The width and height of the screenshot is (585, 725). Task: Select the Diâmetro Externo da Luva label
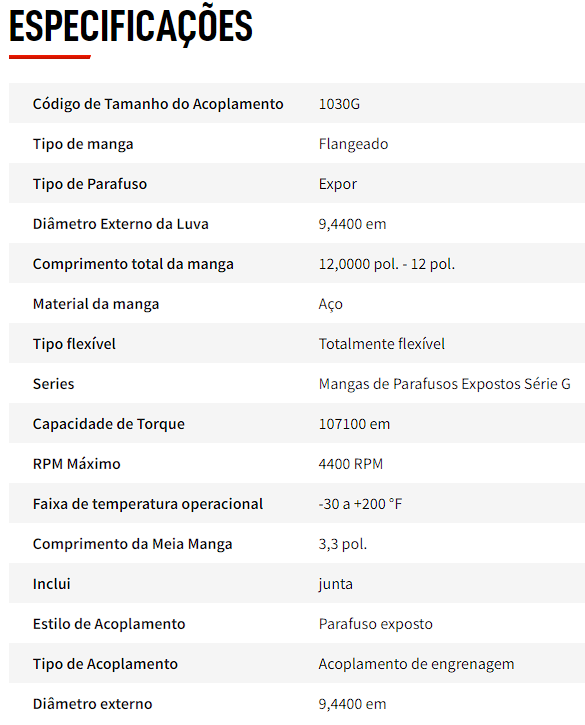point(121,224)
